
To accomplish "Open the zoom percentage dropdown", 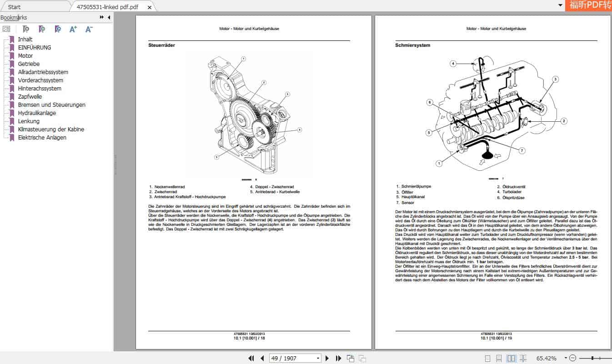I will 566,358.
